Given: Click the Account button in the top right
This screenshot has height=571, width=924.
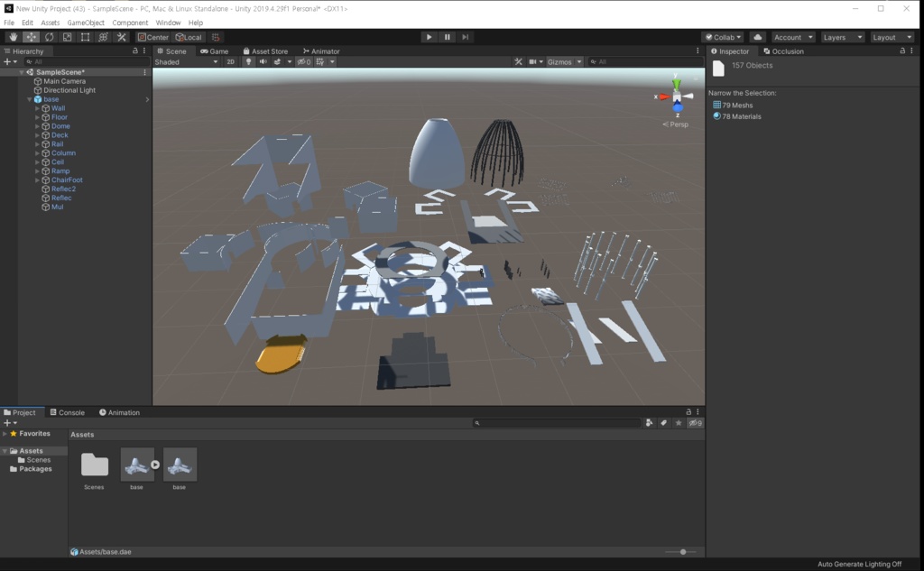Looking at the screenshot, I should [790, 37].
